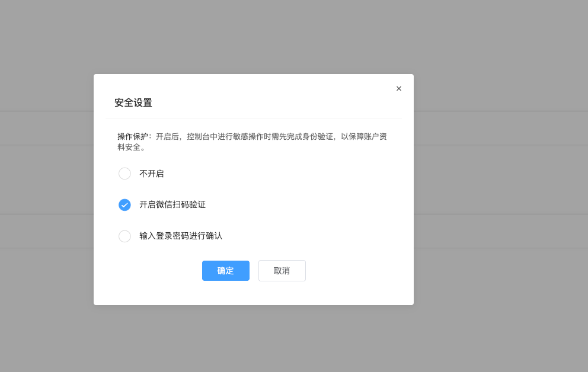Select the 不开启 radio button
The width and height of the screenshot is (588, 372).
[x=124, y=174]
